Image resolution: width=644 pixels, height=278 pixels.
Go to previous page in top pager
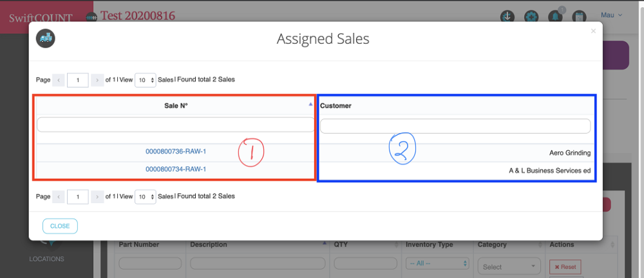tap(57, 80)
